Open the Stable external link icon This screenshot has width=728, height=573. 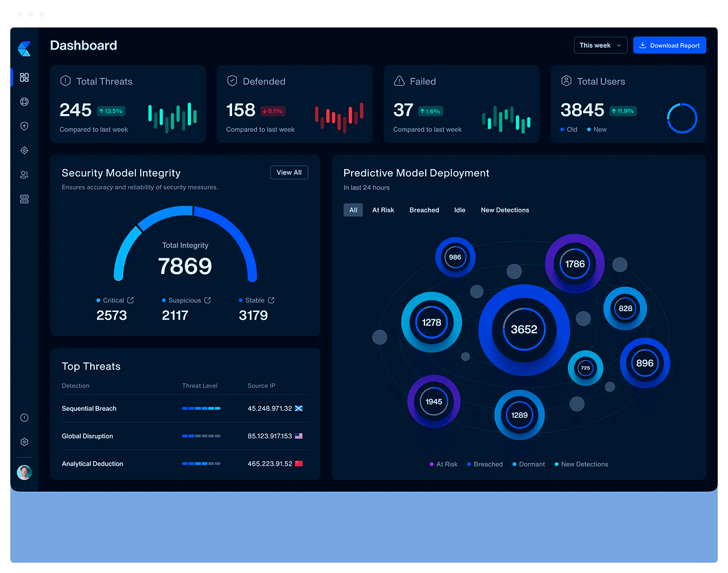tap(271, 300)
